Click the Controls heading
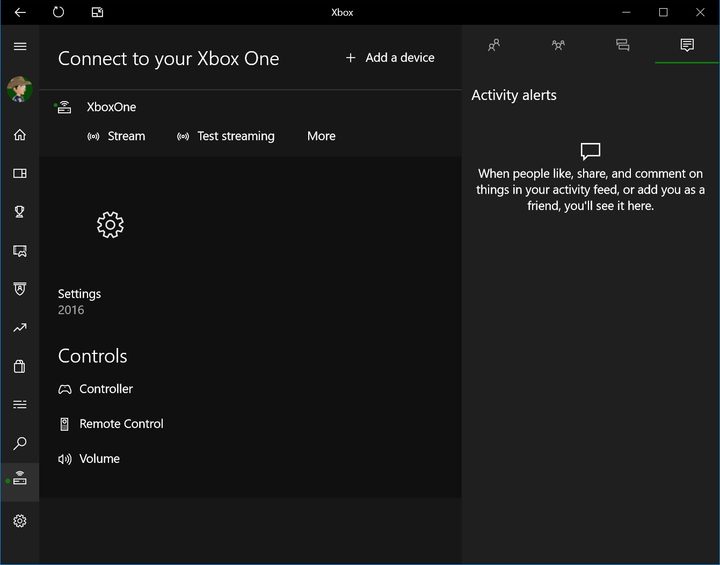 click(93, 356)
